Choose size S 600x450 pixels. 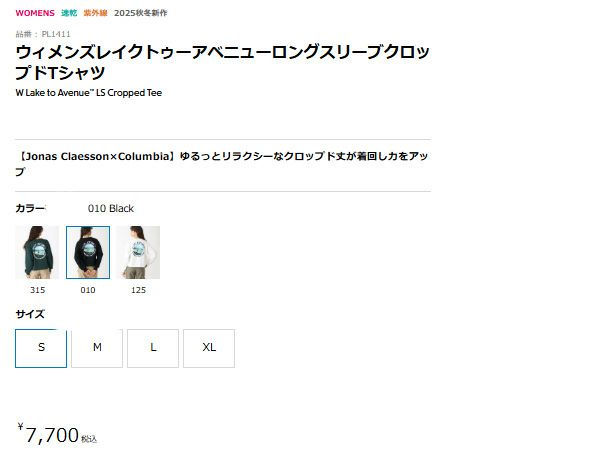41,348
